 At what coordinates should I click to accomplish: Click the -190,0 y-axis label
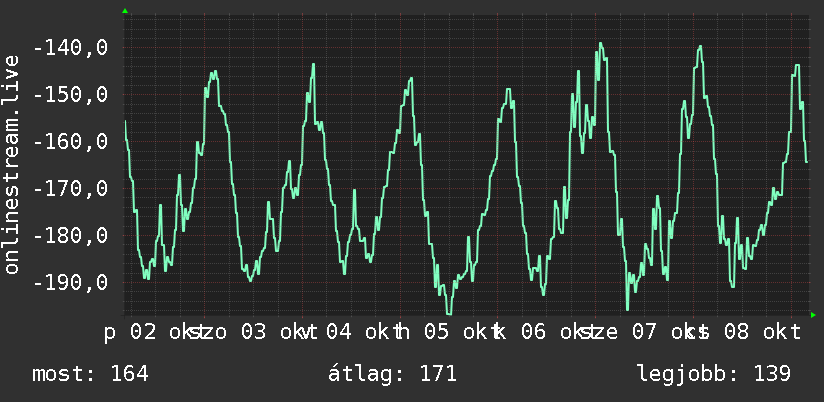70,282
